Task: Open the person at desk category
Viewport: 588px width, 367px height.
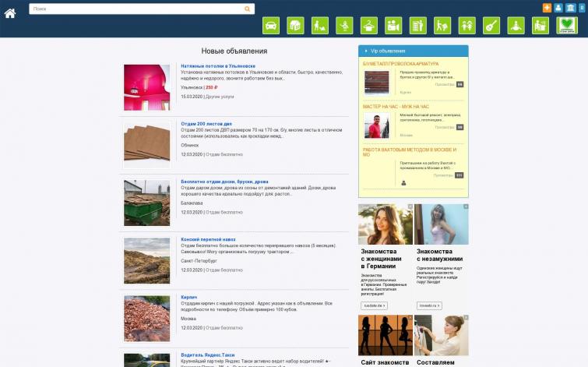Action: tap(540, 26)
